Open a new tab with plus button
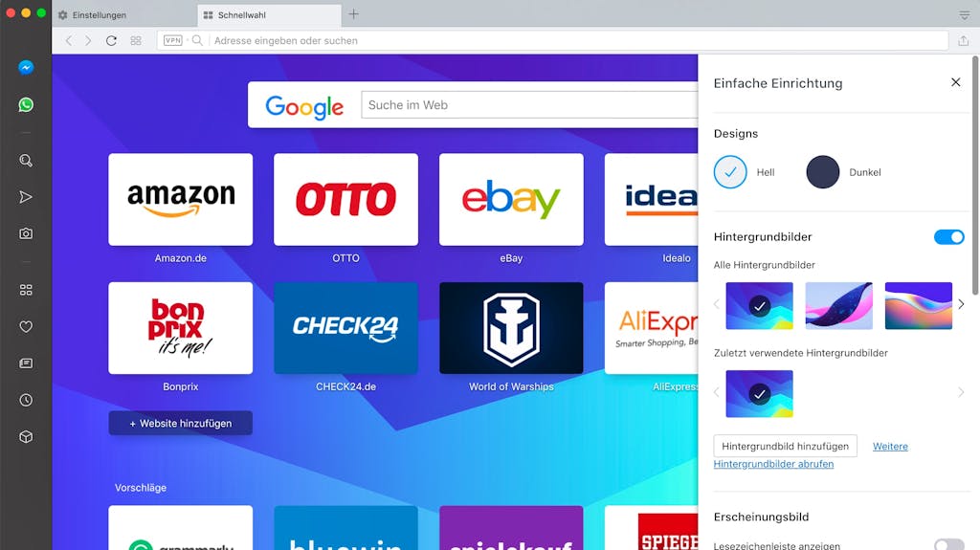Image resolution: width=980 pixels, height=550 pixels. pyautogui.click(x=354, y=13)
